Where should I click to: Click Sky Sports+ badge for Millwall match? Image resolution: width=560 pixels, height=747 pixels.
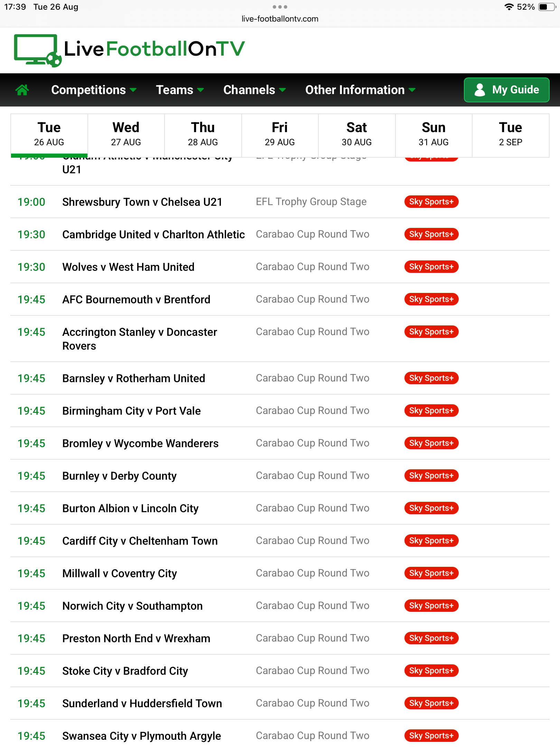pos(431,573)
